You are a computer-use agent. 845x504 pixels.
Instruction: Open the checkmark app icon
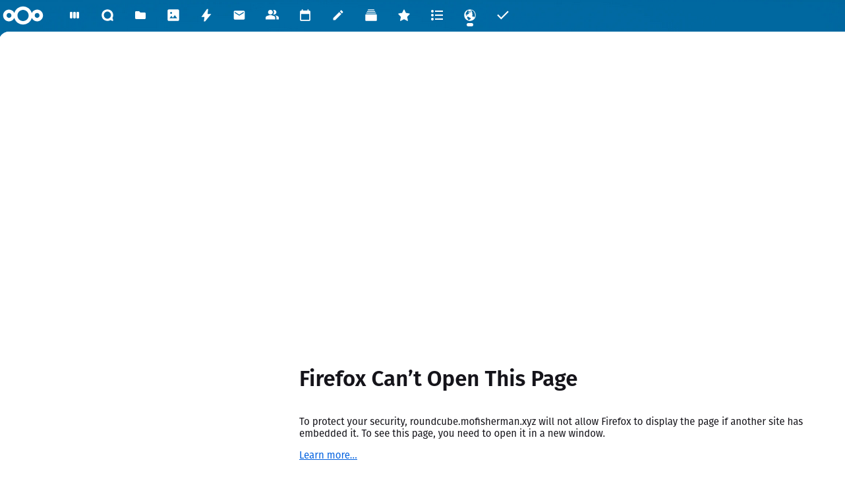[503, 15]
